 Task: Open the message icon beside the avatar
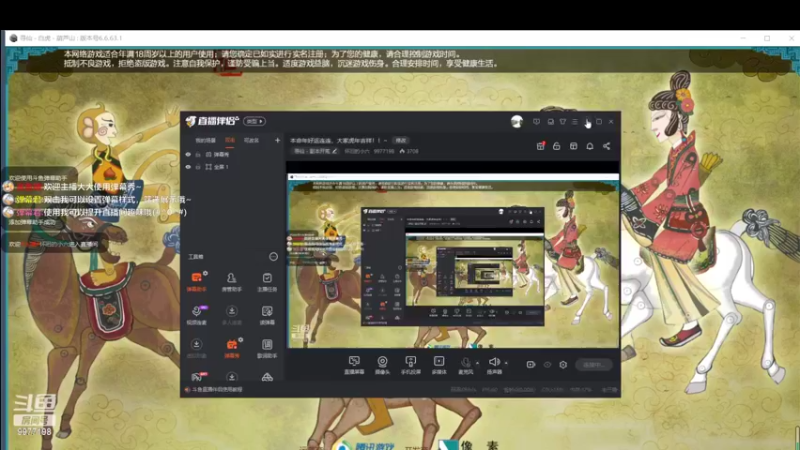point(536,121)
